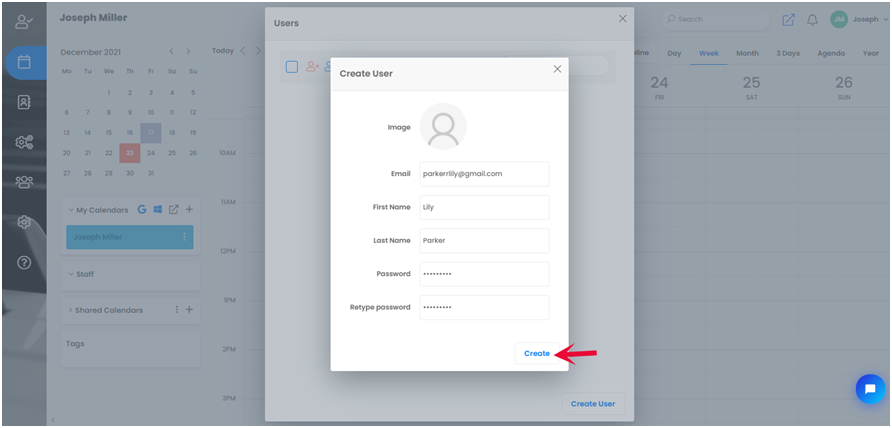This screenshot has width=892, height=428.
Task: Open the settings gear icon in sidebar
Action: (x=24, y=222)
